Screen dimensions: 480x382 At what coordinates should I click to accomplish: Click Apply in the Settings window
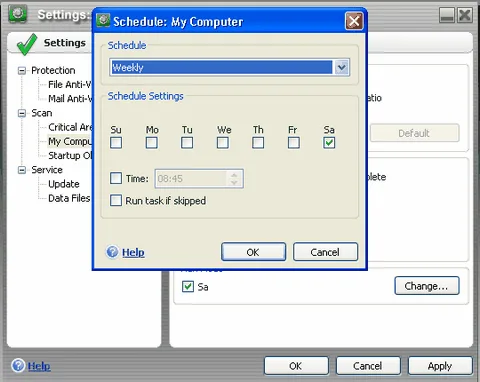tap(440, 366)
